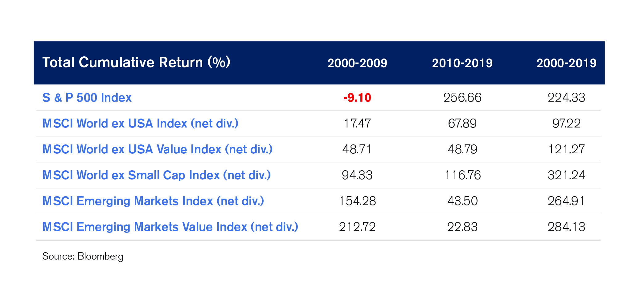Select the 154.28 cell
The height and width of the screenshot is (291, 644).
[x=357, y=201]
